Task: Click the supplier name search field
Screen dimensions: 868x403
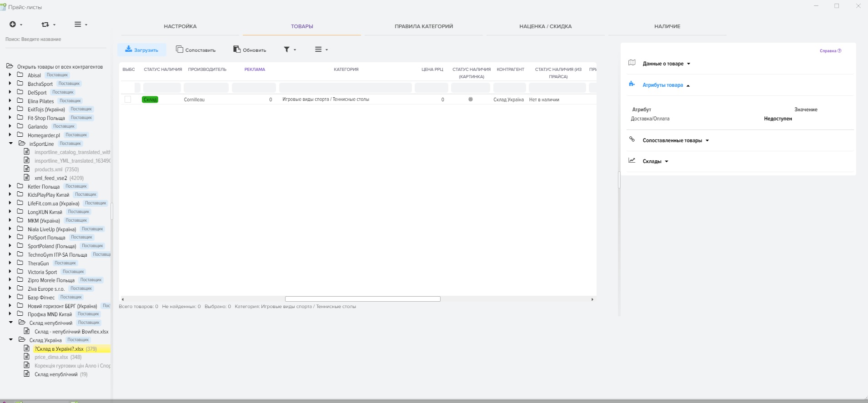Action: (55, 39)
